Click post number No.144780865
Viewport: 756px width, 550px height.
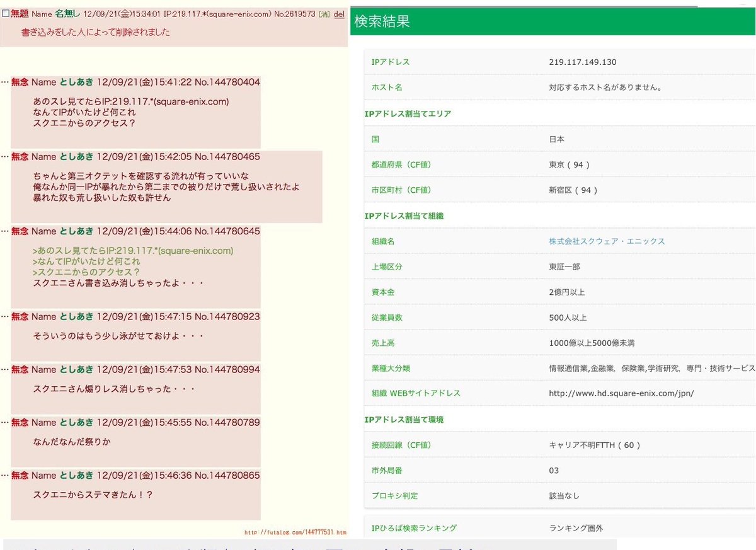(x=227, y=475)
